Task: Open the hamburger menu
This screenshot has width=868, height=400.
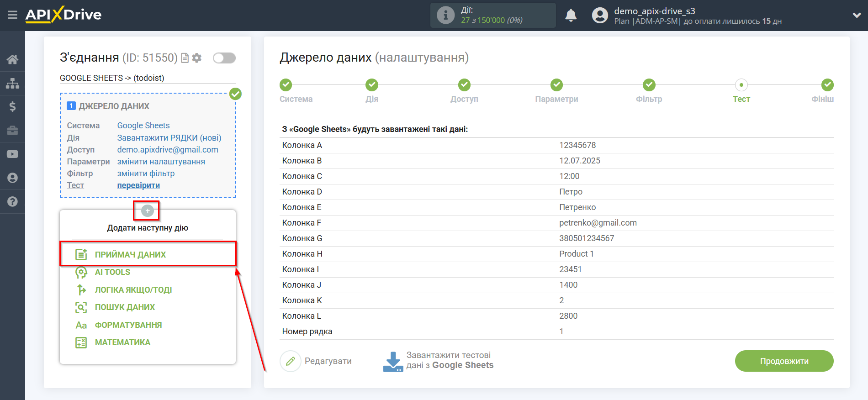Action: point(12,15)
